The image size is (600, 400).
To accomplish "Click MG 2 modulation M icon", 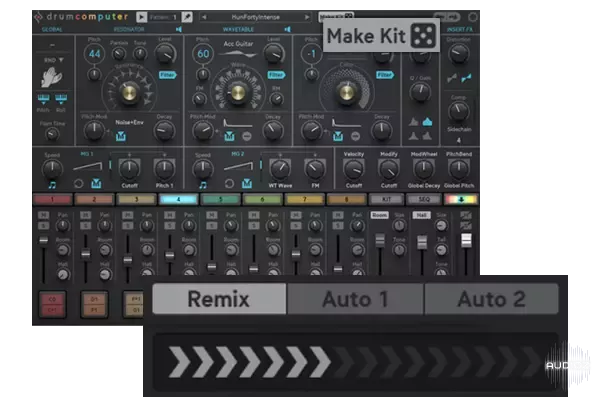I will (x=247, y=184).
